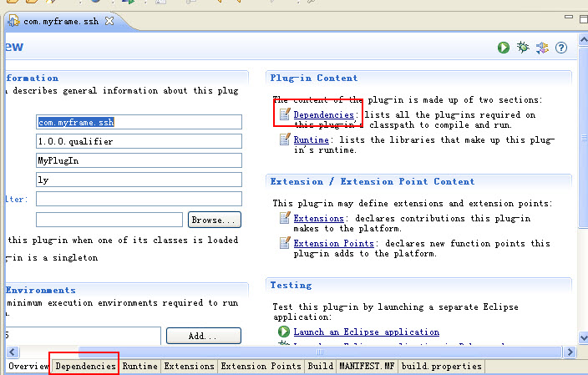Click the provider field containing ly
Screen dimensions: 588x375
pyautogui.click(x=139, y=180)
